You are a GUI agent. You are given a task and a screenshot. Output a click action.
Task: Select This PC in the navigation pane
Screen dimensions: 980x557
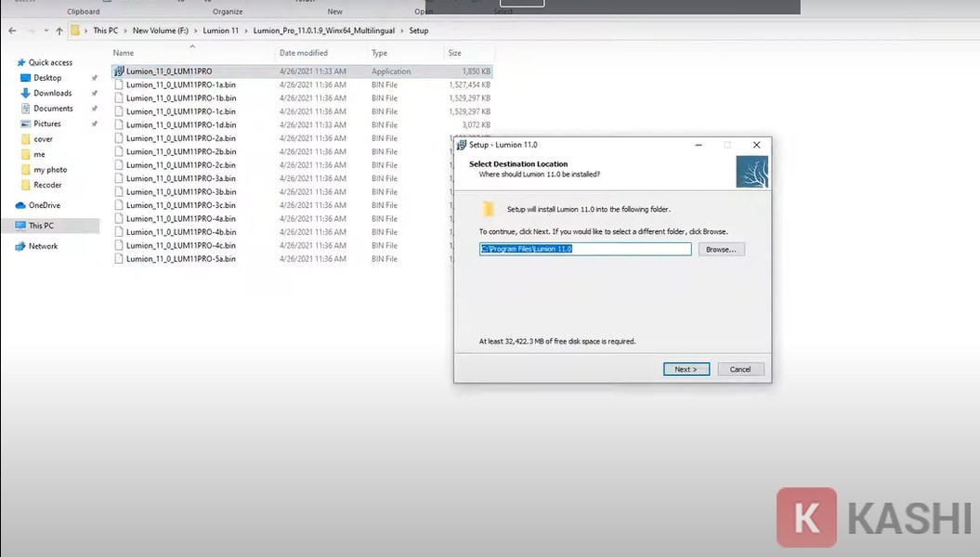(x=41, y=226)
